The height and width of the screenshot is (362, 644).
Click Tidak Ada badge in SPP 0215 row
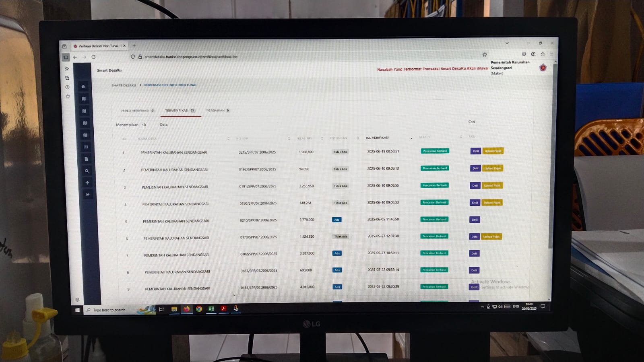[x=340, y=152]
